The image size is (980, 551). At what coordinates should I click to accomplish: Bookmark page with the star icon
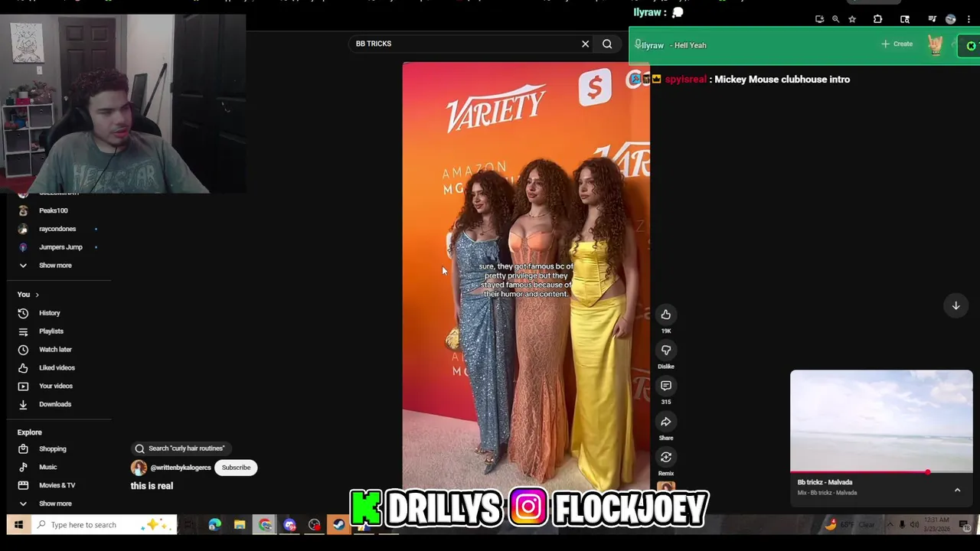(852, 19)
